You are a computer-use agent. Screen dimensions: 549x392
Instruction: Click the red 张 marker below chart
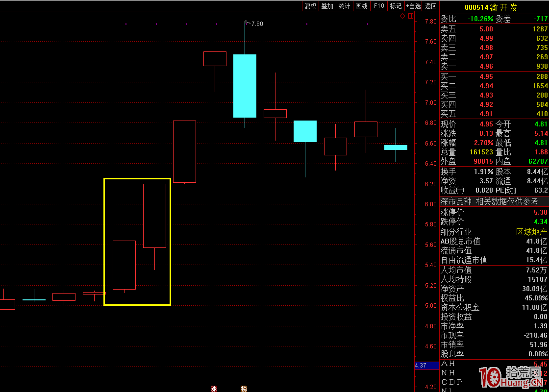coord(214,389)
